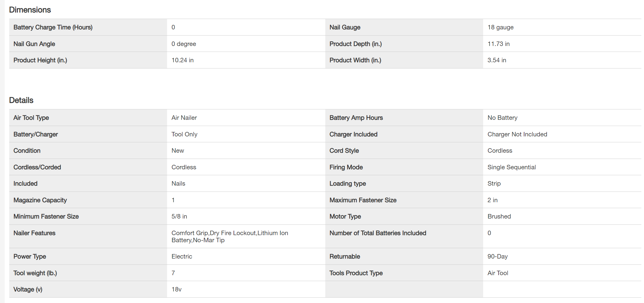Click the Air Nailer value
644x303 pixels.
coord(184,118)
